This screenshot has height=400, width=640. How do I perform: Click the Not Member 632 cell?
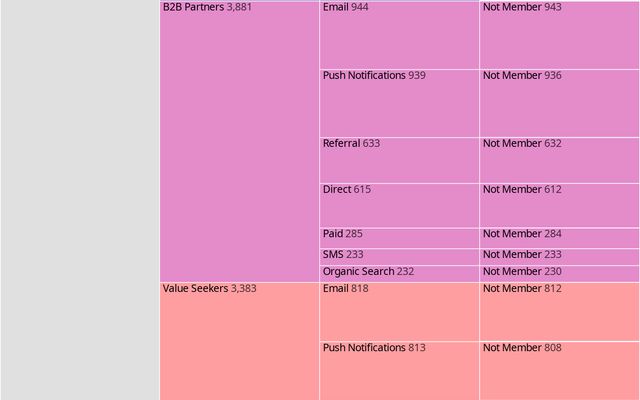click(560, 160)
